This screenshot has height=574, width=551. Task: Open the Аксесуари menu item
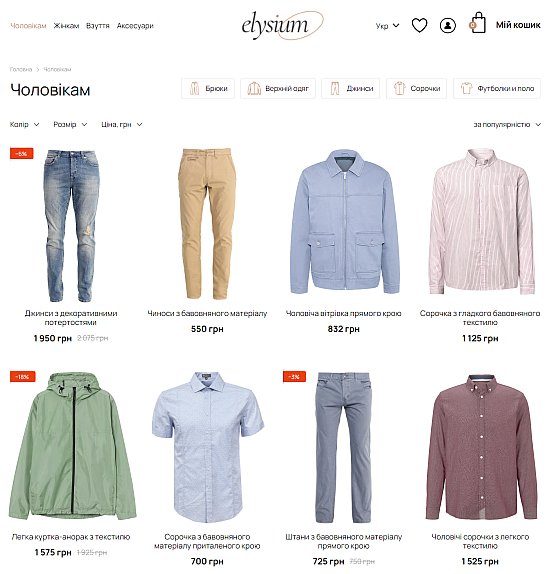[135, 26]
